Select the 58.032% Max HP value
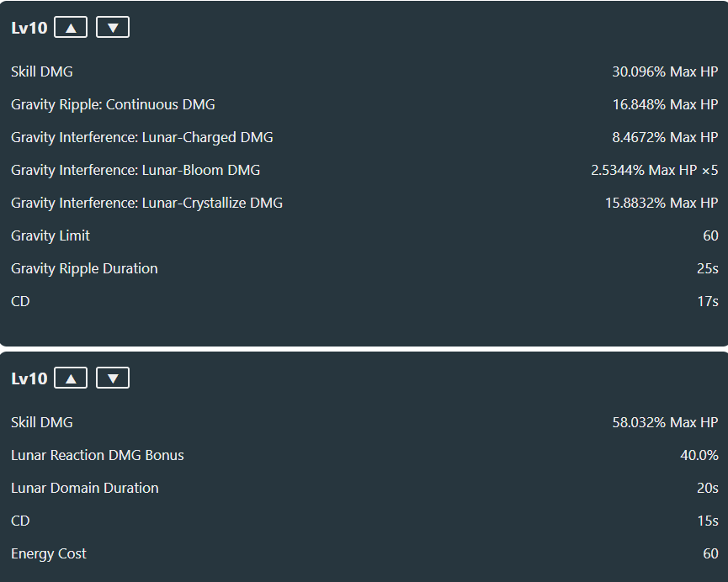This screenshot has height=582, width=728. pyautogui.click(x=665, y=422)
